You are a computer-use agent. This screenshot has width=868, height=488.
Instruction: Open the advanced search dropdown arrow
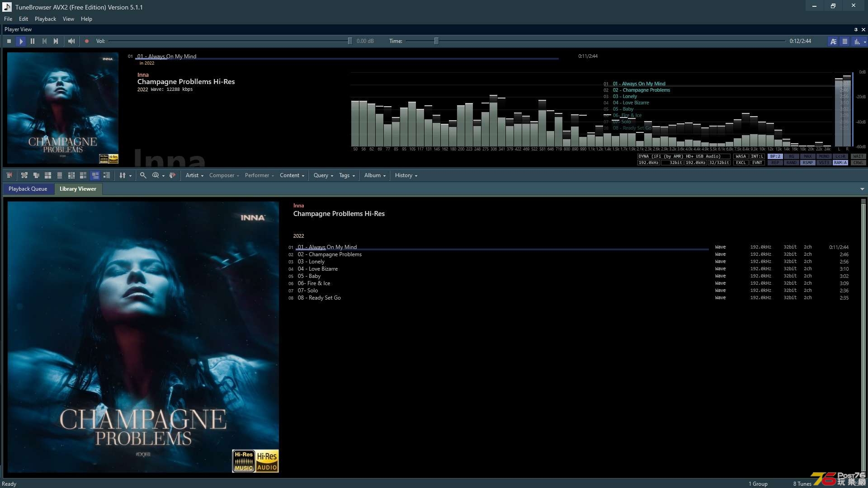(163, 176)
